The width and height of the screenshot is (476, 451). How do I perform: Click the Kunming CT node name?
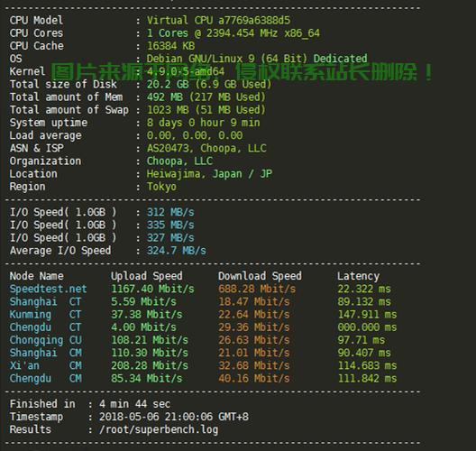click(45, 315)
